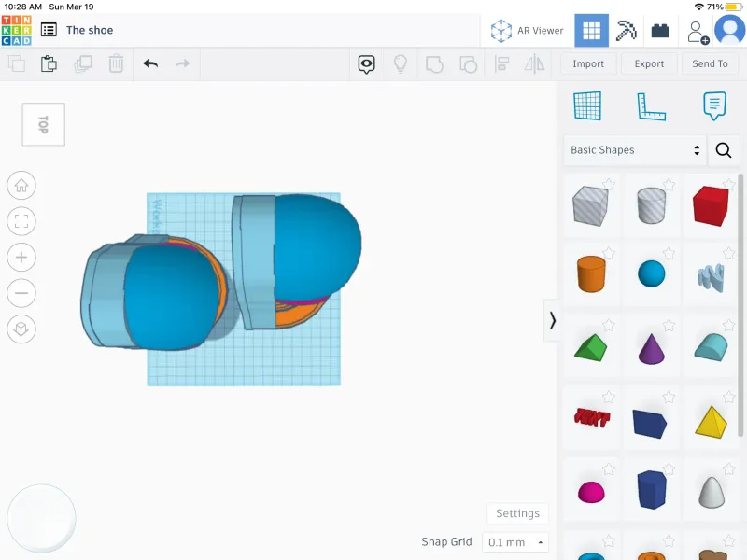Select the Ruler tool icon
This screenshot has height=560, width=747.
pyautogui.click(x=651, y=106)
